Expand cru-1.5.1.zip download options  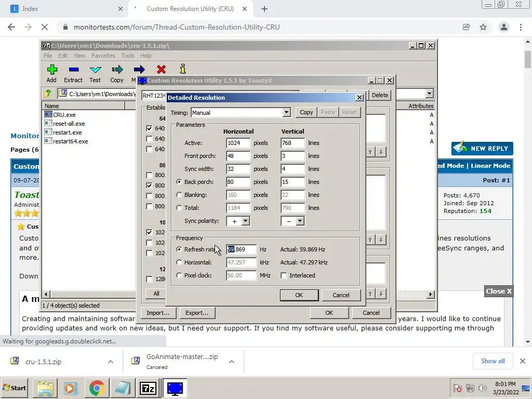111,362
